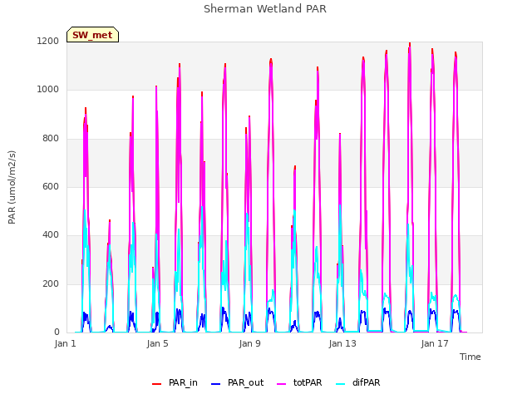This screenshot has width=532, height=399.
Task: Click the 1000 y-axis label
Action: click(48, 90)
